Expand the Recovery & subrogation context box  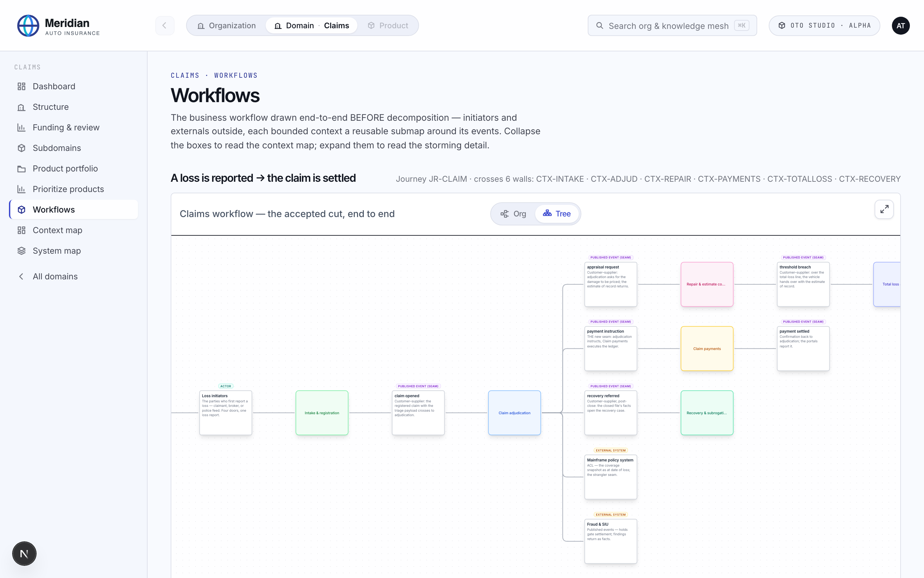(707, 413)
